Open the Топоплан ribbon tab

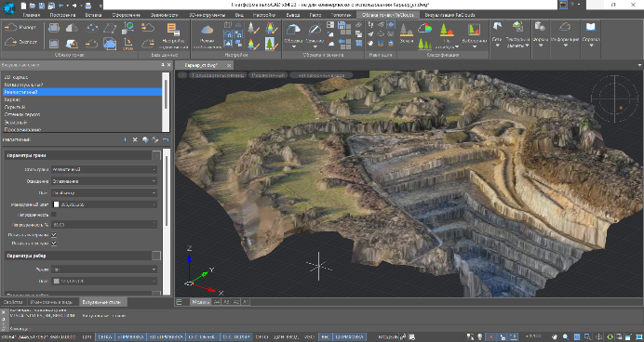342,15
